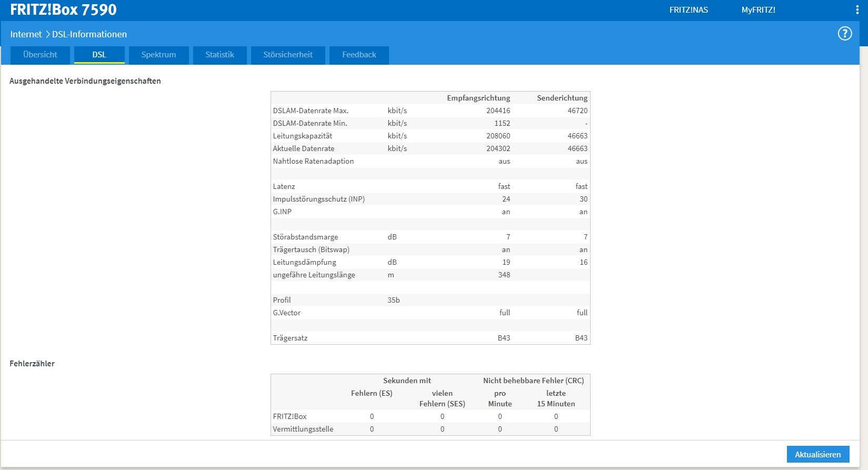
Task: Open the Störsicherheit tab
Action: tap(288, 55)
